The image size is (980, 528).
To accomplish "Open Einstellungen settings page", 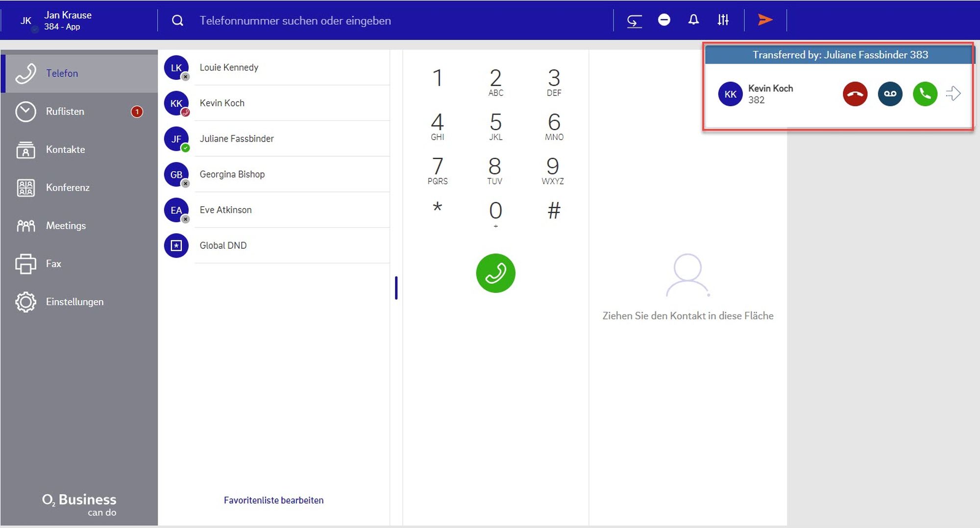I will (74, 302).
